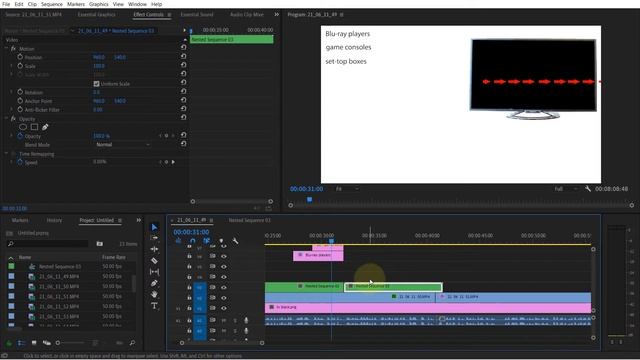
Task: Show hidden tabs via Effect Controls overflow chevron
Action: point(277,14)
